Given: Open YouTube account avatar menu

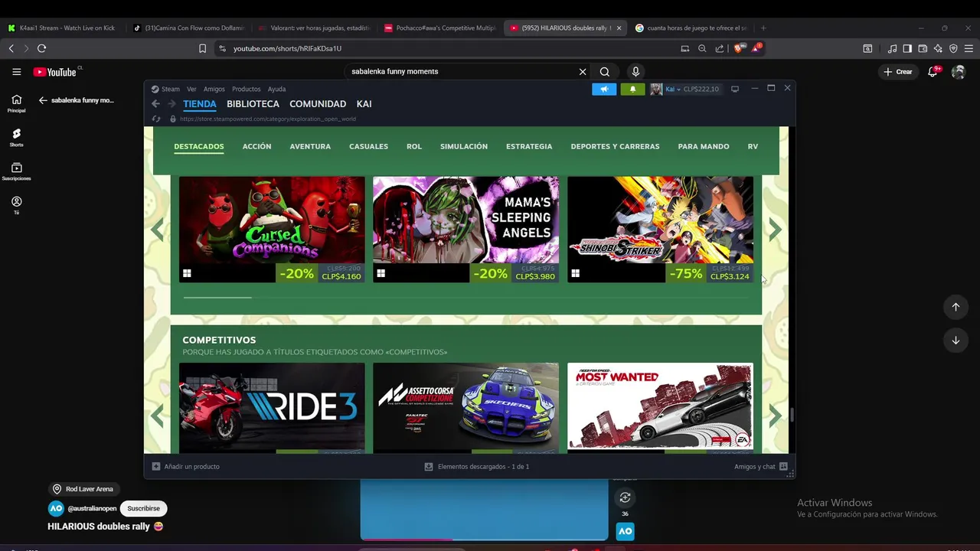Looking at the screenshot, I should click(958, 71).
